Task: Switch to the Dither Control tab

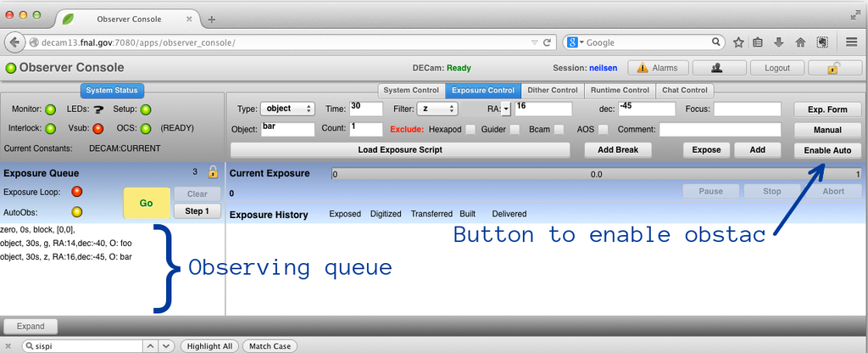Action: click(x=552, y=90)
